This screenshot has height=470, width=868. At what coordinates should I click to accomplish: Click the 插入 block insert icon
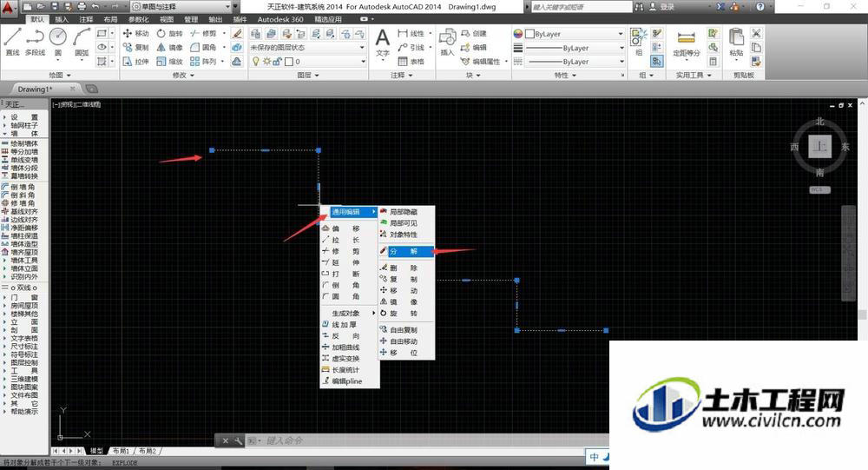point(447,42)
